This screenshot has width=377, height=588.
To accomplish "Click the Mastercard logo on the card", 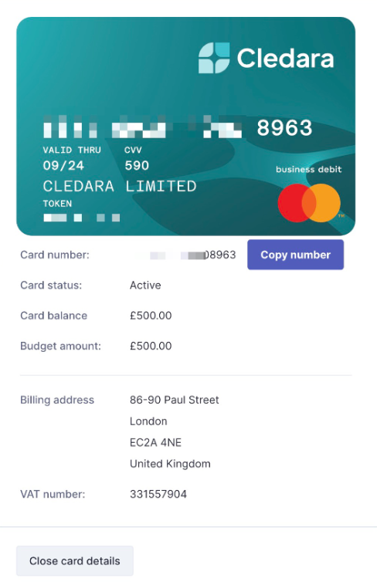I will [x=309, y=203].
